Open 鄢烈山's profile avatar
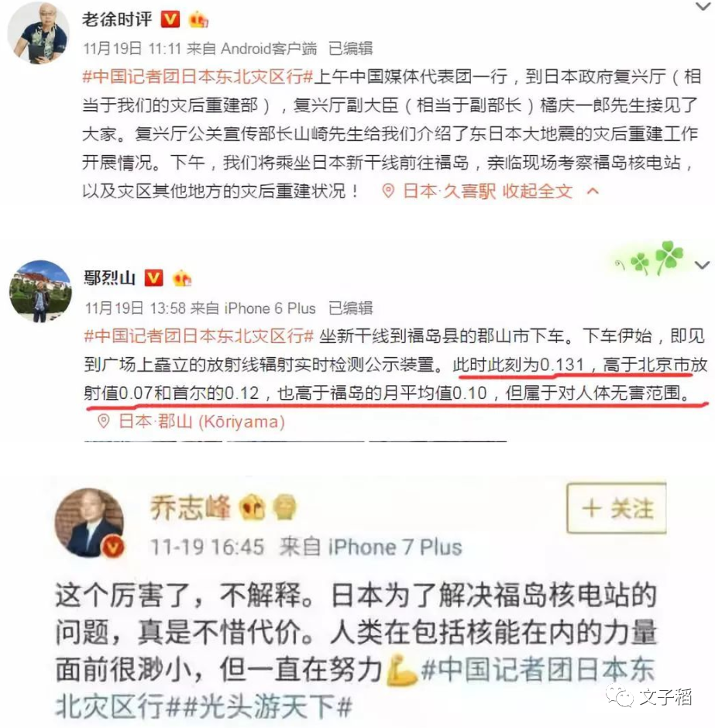The image size is (715, 728). click(x=40, y=291)
